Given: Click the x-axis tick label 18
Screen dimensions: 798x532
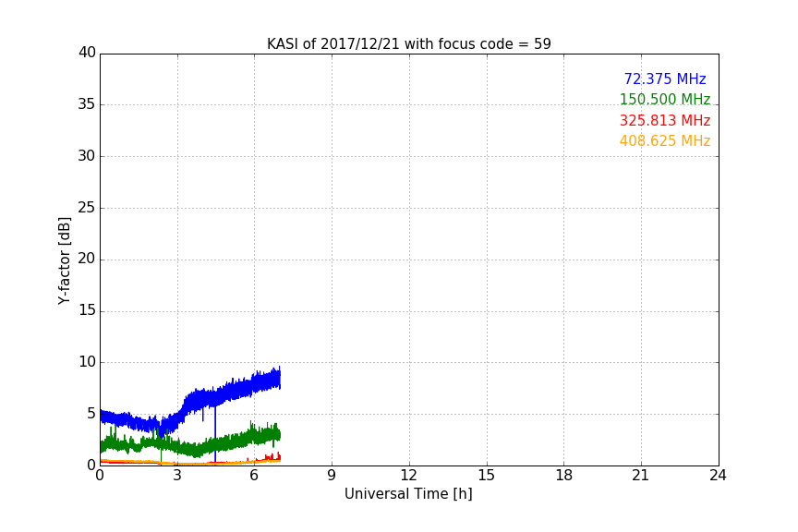Looking at the screenshot, I should coord(564,476).
